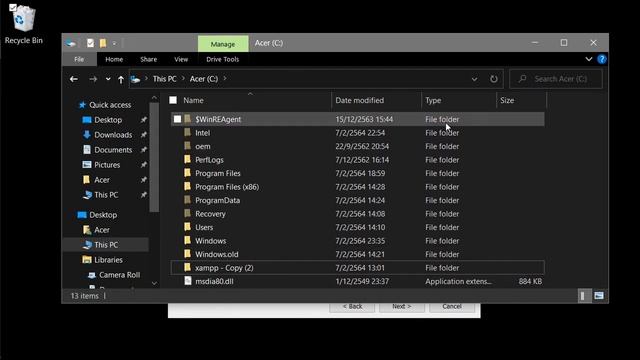This screenshot has height=360, width=640.
Task: Switch to the View ribbon tab
Action: pos(181,59)
